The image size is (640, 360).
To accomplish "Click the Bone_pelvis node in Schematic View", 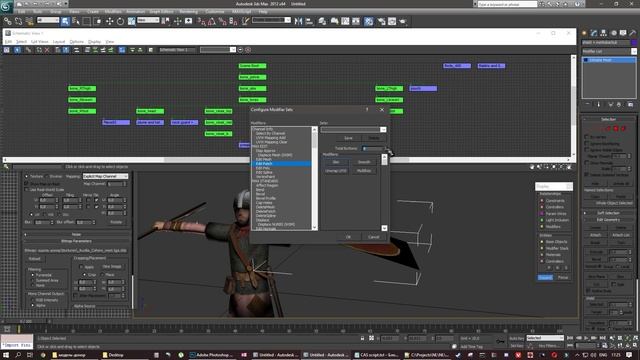I will (252, 77).
